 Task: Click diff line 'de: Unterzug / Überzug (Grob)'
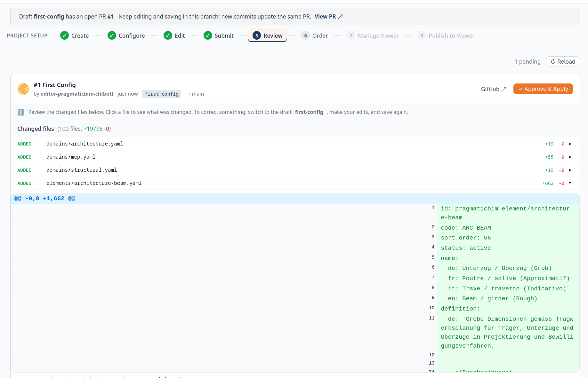coord(500,268)
